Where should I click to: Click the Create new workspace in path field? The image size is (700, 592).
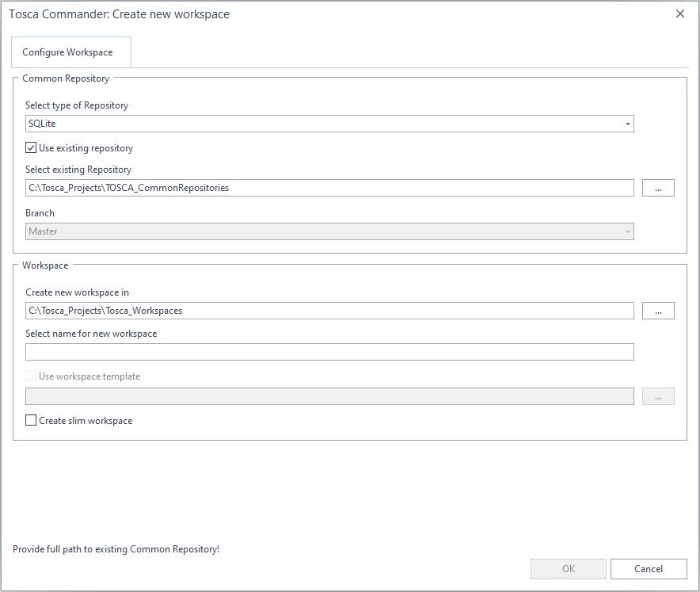[329, 311]
